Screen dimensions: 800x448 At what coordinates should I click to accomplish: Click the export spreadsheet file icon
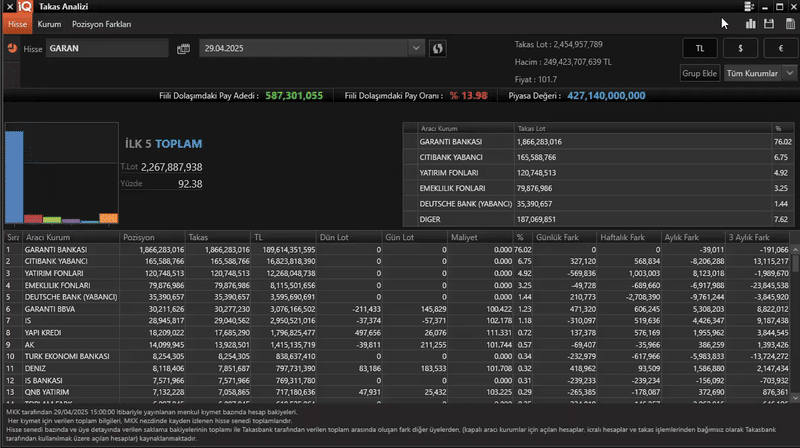click(x=790, y=23)
